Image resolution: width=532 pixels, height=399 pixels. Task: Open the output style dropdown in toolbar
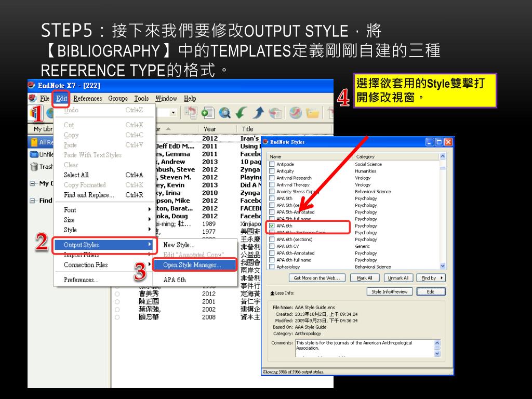point(174,113)
